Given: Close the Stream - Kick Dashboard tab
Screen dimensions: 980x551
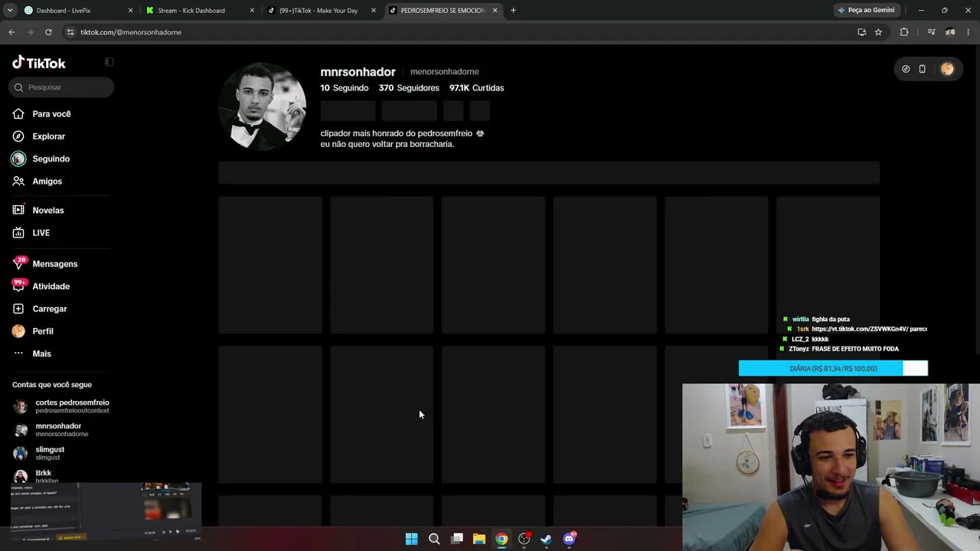Looking at the screenshot, I should click(x=252, y=11).
